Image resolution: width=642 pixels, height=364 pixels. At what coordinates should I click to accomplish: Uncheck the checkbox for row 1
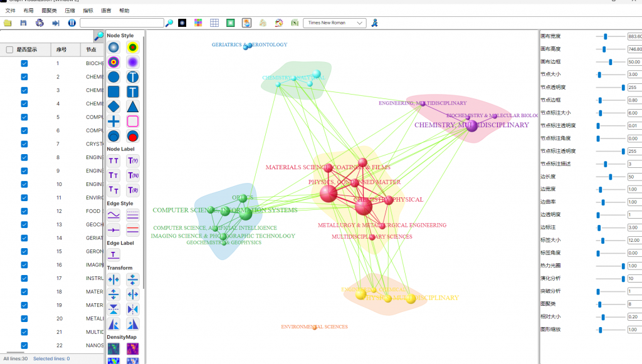24,63
